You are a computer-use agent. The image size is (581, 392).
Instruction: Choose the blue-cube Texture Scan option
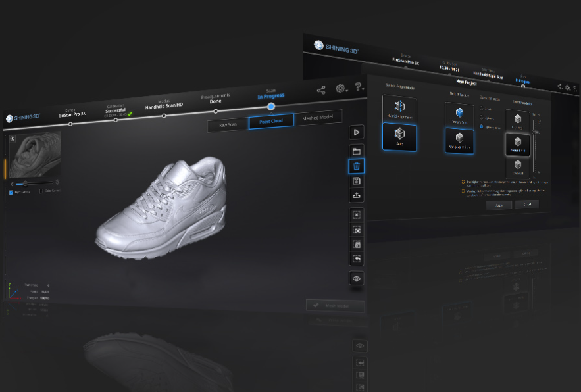(459, 116)
